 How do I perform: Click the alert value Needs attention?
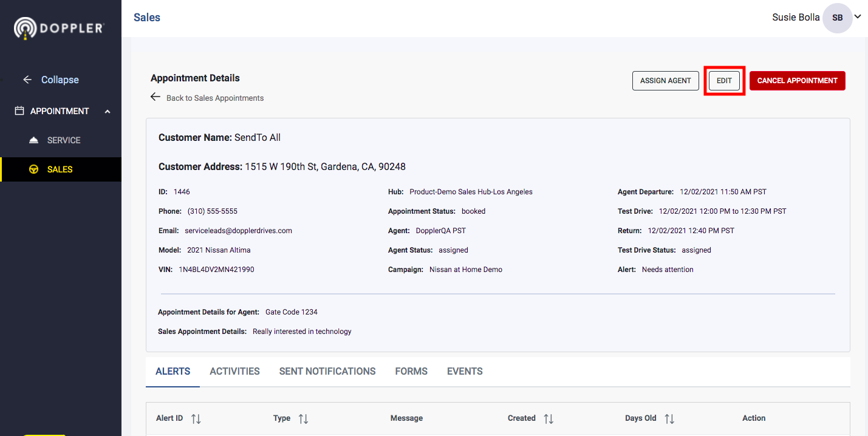pos(668,270)
